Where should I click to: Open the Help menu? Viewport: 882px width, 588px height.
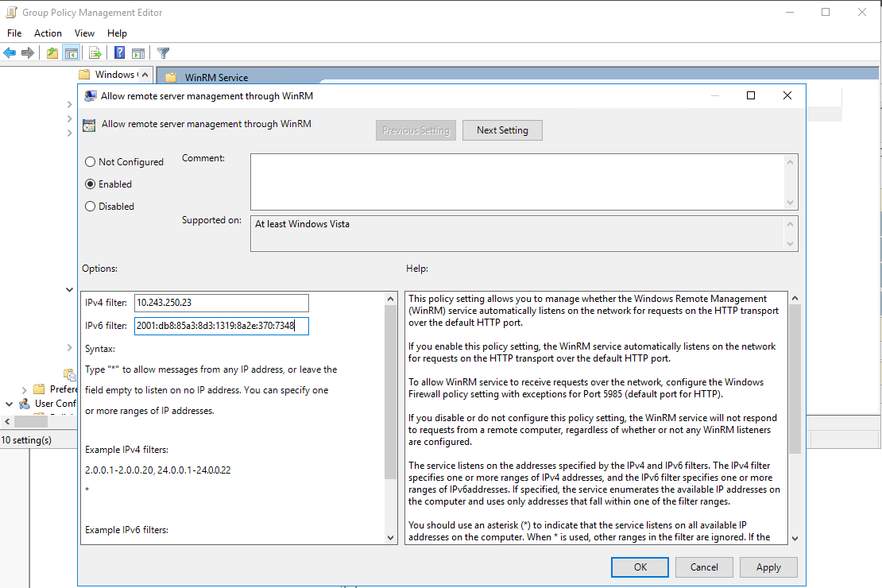(x=117, y=33)
